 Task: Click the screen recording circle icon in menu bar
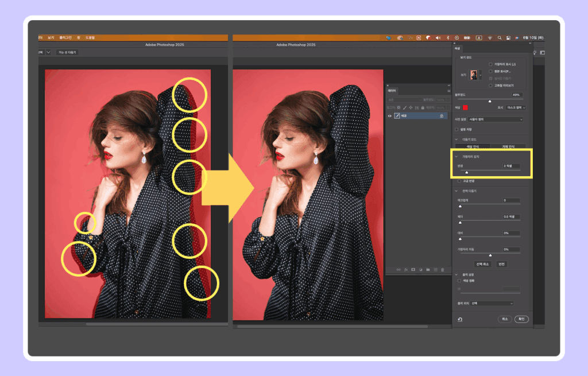coord(457,38)
